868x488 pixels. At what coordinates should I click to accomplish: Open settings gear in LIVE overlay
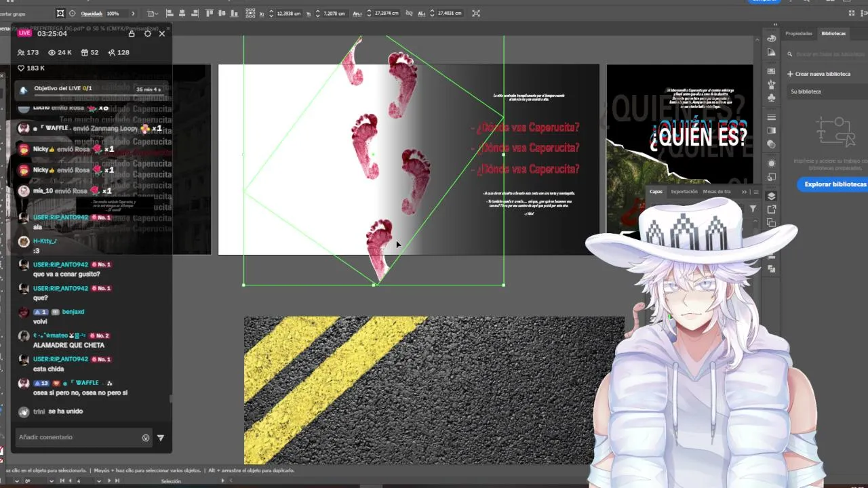click(147, 33)
